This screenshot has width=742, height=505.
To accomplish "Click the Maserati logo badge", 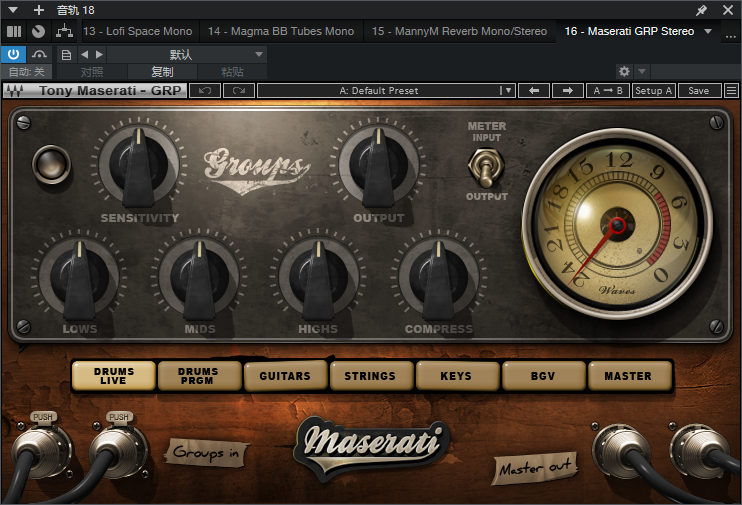I will (x=372, y=447).
